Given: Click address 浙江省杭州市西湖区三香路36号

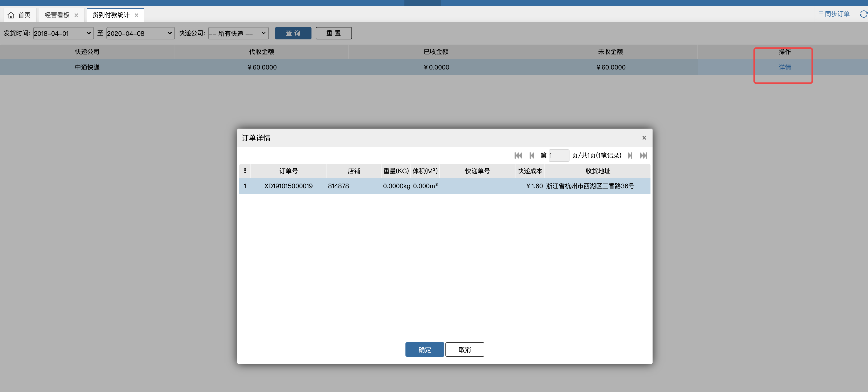Looking at the screenshot, I should point(590,186).
